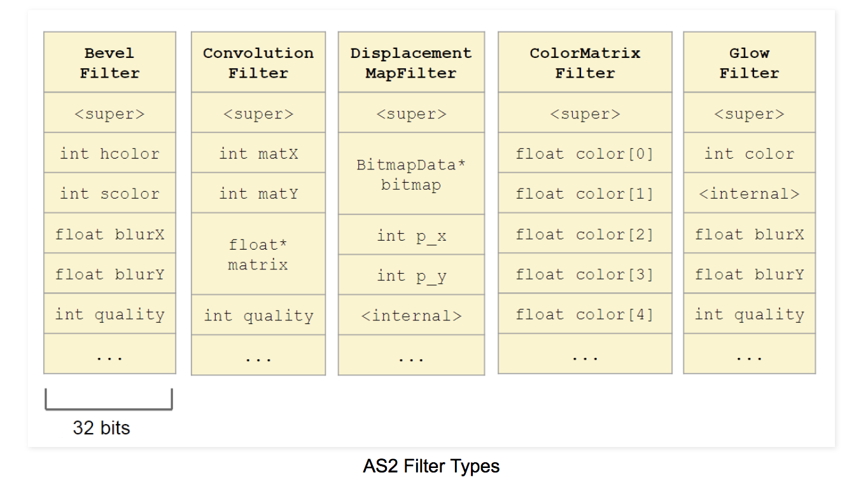This screenshot has width=868, height=489.
Task: Select the DisplacementMapFilter header cell
Action: [411, 62]
